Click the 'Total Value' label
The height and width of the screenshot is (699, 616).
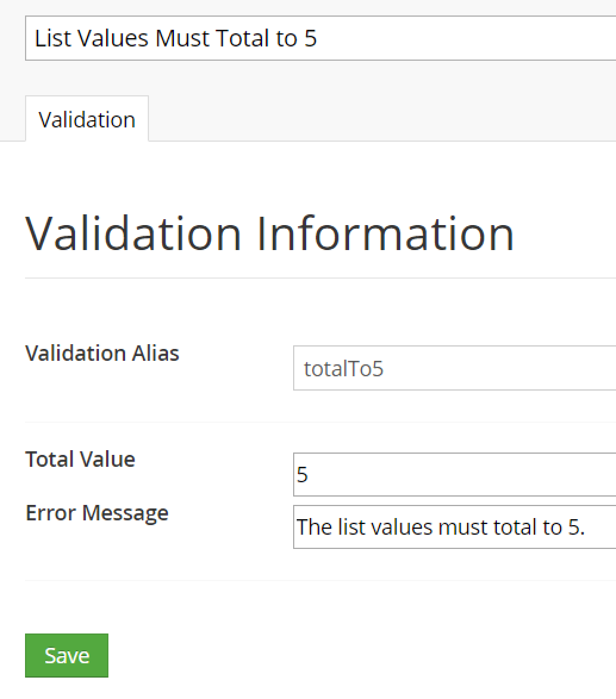tap(80, 458)
